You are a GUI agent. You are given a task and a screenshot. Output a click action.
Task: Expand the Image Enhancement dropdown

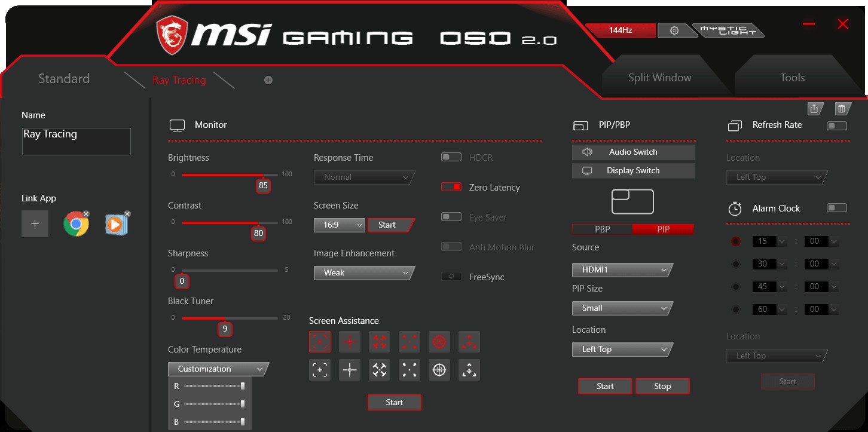click(x=364, y=273)
